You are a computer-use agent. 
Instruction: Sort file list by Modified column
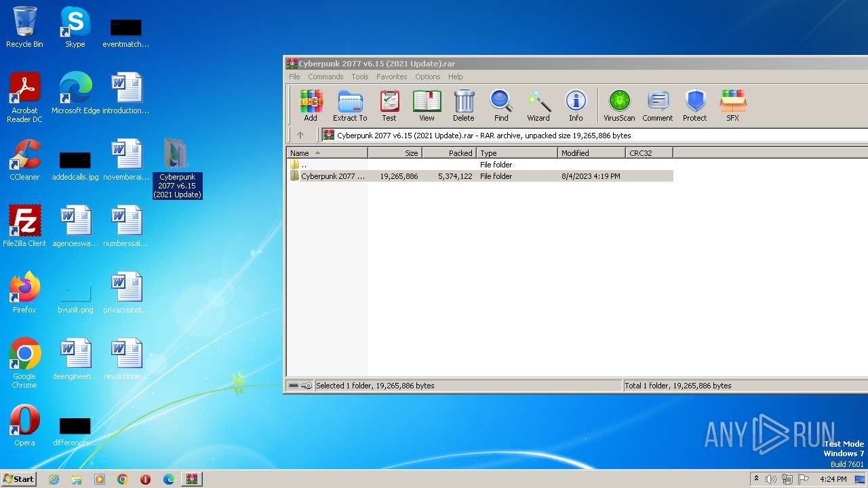click(x=592, y=153)
